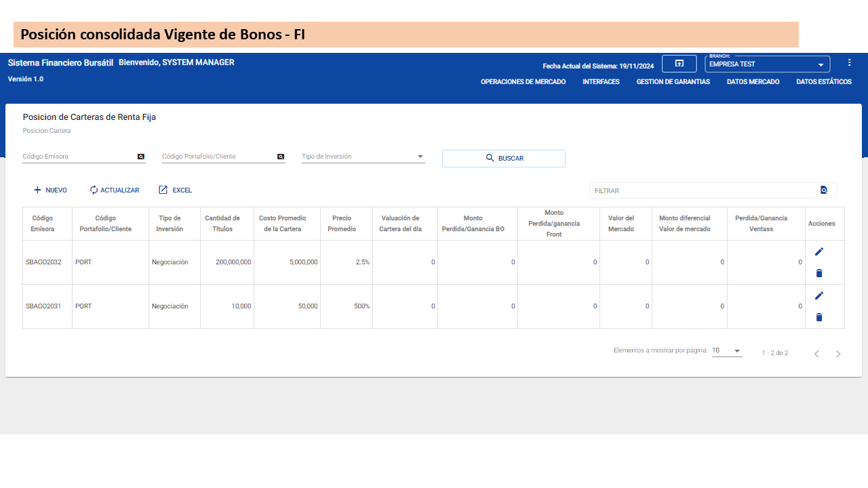Image resolution: width=868 pixels, height=488 pixels.
Task: Delete the SBAGO2032 position row
Action: (x=818, y=273)
